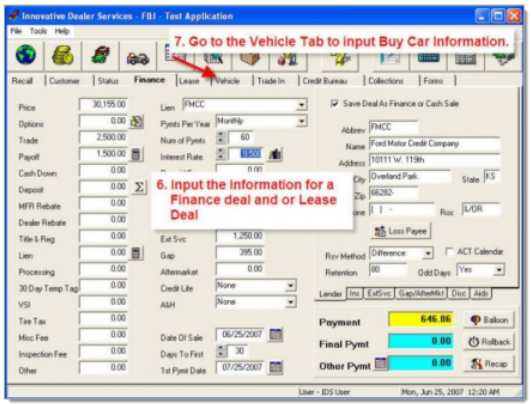This screenshot has width=531, height=404.
Task: Click the Recap button
Action: click(x=489, y=364)
